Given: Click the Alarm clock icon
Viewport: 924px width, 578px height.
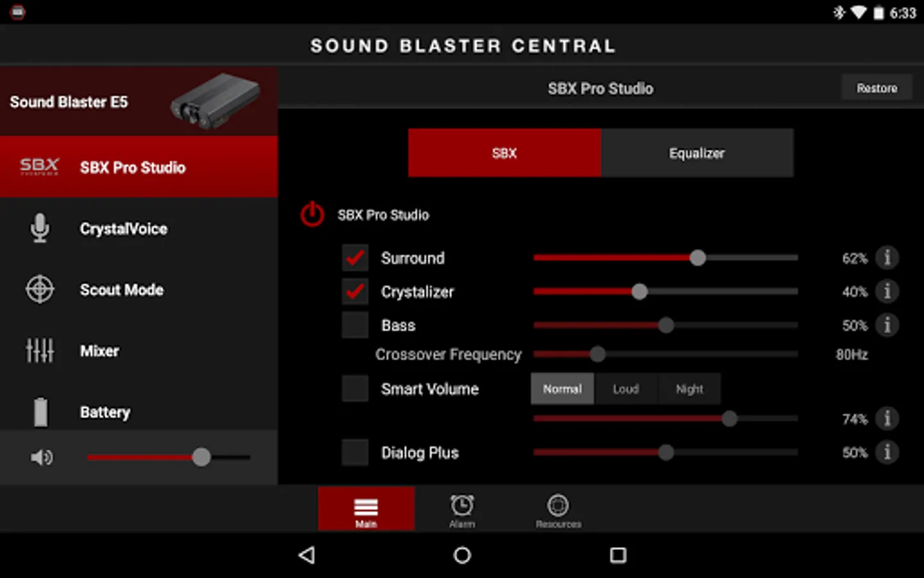Looking at the screenshot, I should point(462,505).
